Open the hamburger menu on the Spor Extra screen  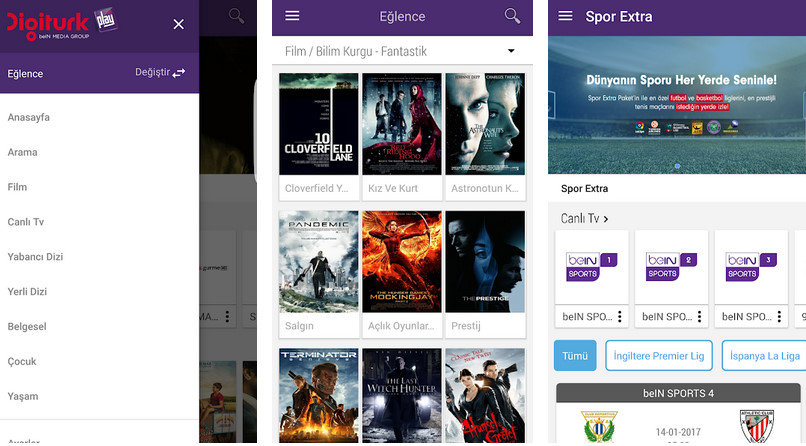[x=565, y=16]
